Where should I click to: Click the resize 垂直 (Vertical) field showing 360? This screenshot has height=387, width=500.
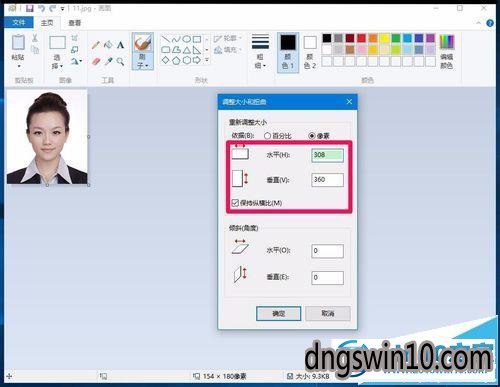tap(327, 180)
